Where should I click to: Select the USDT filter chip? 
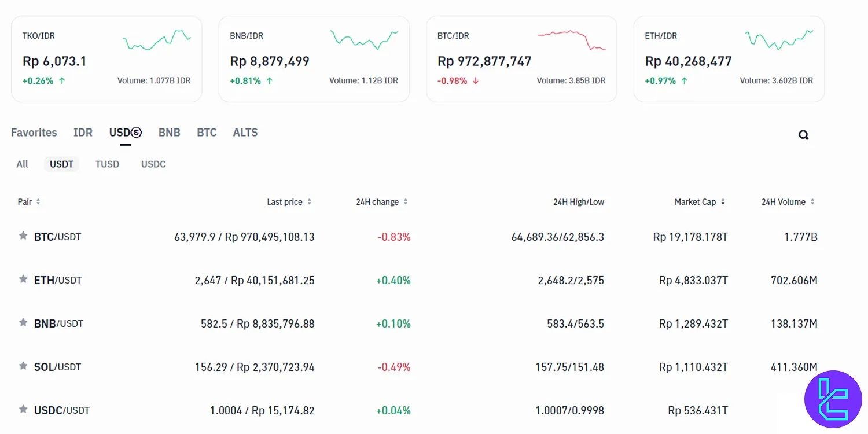[61, 164]
